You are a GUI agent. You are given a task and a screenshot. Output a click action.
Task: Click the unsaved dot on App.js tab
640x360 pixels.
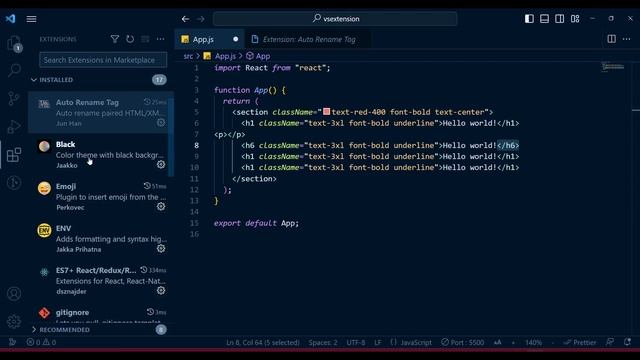(x=236, y=39)
